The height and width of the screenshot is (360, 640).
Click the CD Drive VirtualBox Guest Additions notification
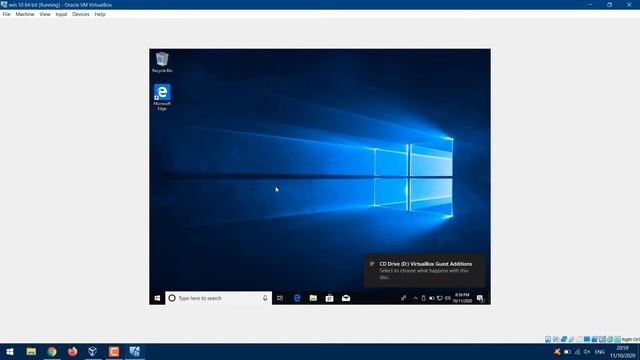424,270
